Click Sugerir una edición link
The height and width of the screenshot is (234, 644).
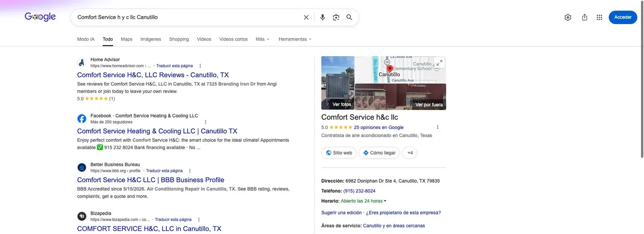point(341,212)
